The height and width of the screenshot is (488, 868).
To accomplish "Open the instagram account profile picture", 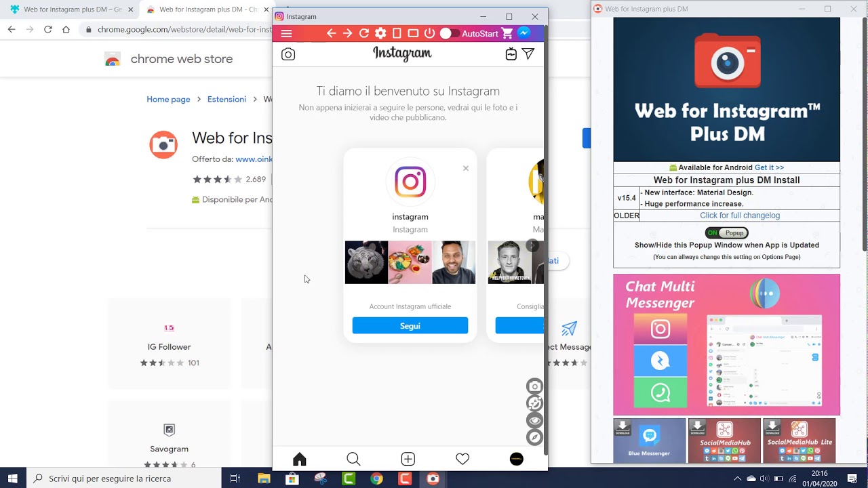I will click(x=410, y=182).
